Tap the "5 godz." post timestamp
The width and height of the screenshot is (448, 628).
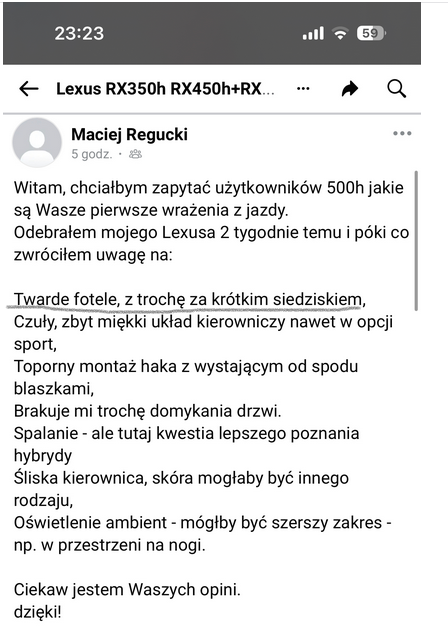(92, 154)
